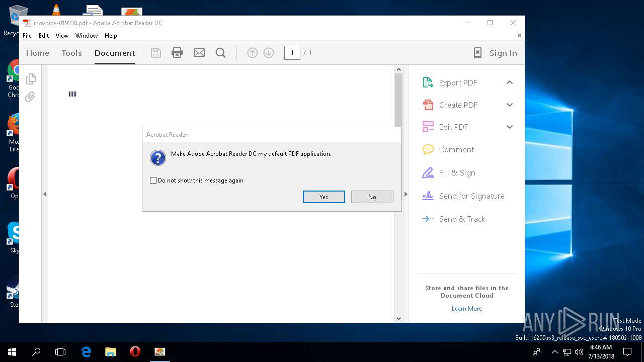This screenshot has height=362, width=644.
Task: Close the document with small X
Action: (x=519, y=36)
